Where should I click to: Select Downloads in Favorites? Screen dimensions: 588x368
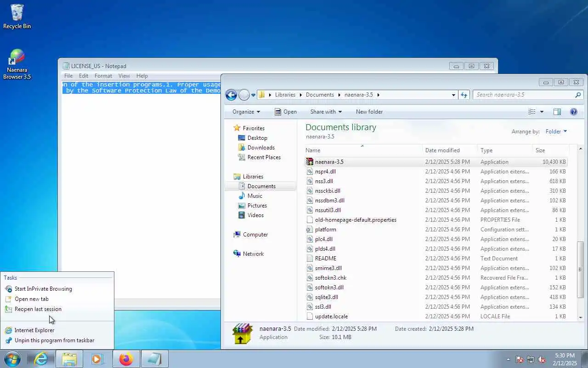[x=261, y=148]
